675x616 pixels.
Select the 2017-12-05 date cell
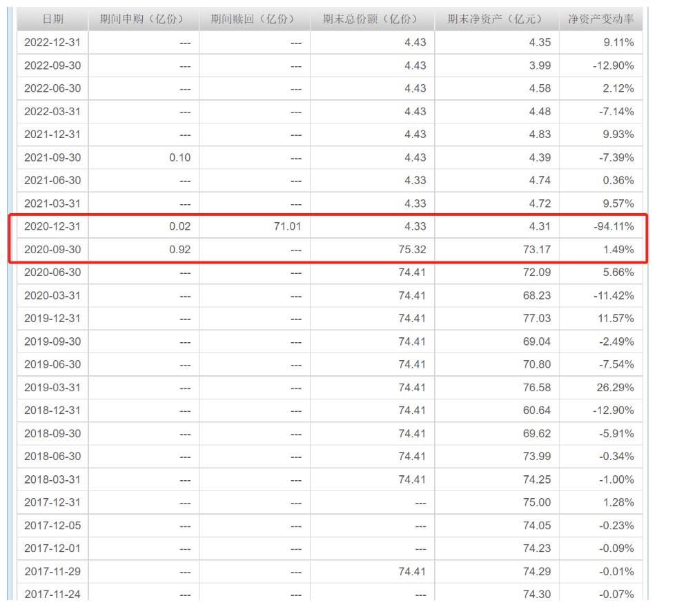click(52, 526)
